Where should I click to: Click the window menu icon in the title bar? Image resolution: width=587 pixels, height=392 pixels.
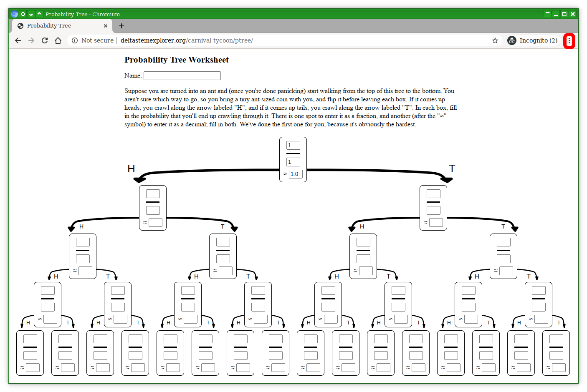pos(23,14)
